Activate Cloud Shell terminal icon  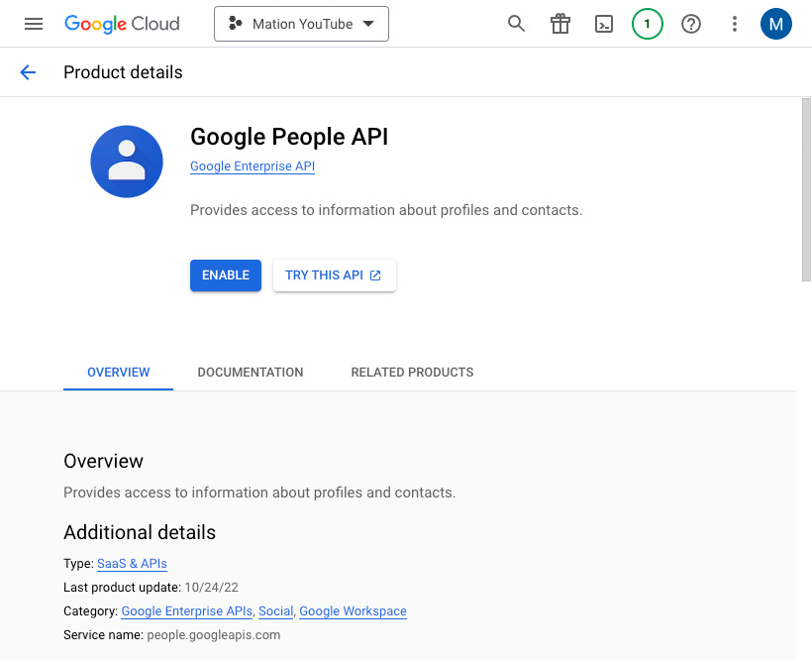click(x=604, y=24)
